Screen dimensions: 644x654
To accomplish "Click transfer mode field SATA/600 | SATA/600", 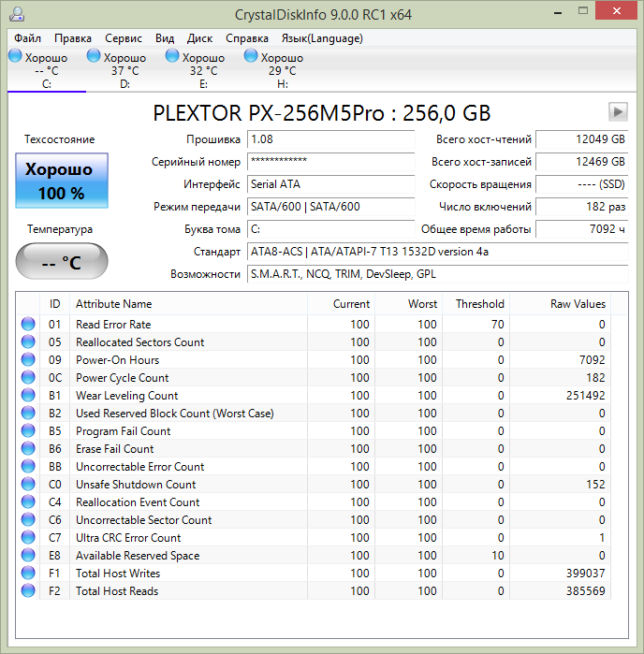I will click(331, 207).
